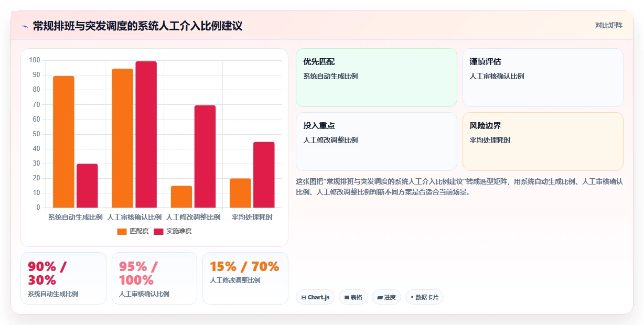Select the 95% / 100% data card
The image size is (644, 325).
click(154, 278)
